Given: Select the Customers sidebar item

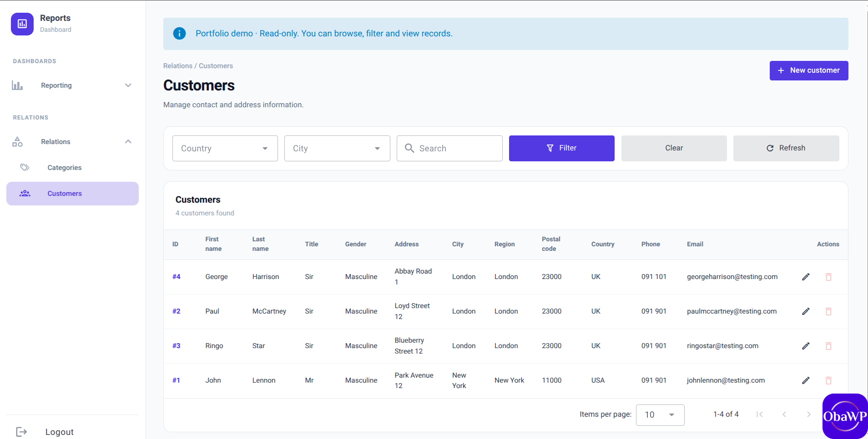Looking at the screenshot, I should [x=72, y=194].
